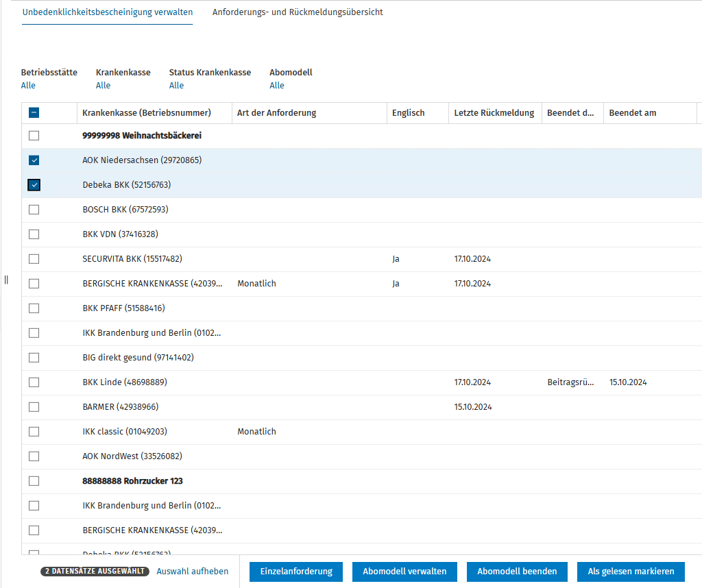702x588 pixels.
Task: Click Monatlich in BERGISCHE KRANKENKASSE row
Action: click(x=256, y=284)
